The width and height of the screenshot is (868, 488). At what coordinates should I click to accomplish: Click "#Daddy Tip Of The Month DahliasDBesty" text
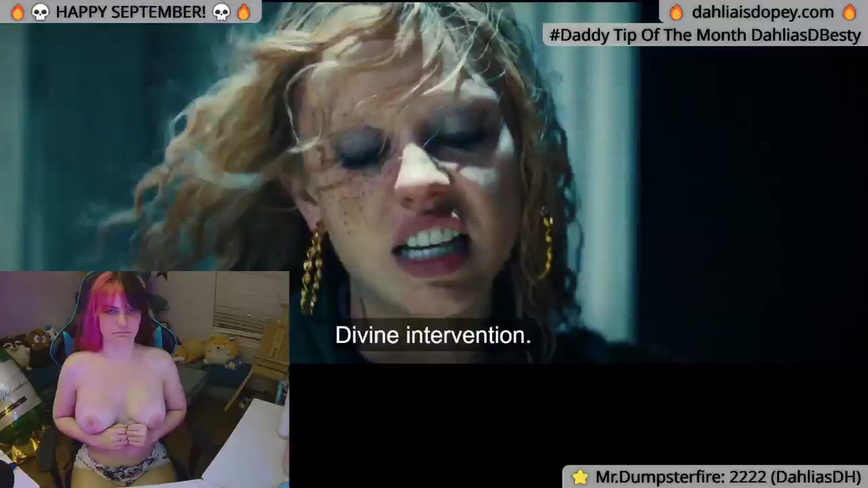705,35
